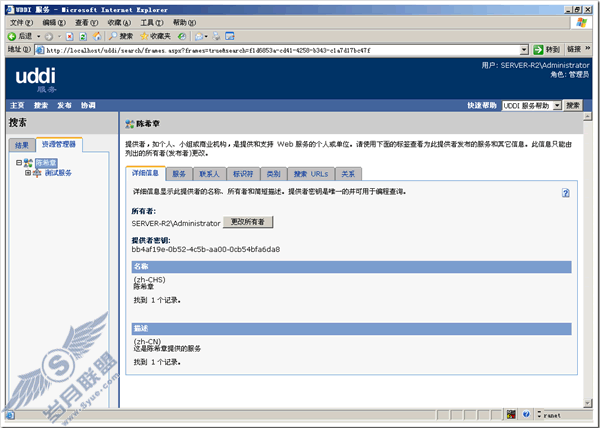Click the provider icon in tree
Screen dimensions: 600x428
[28, 163]
